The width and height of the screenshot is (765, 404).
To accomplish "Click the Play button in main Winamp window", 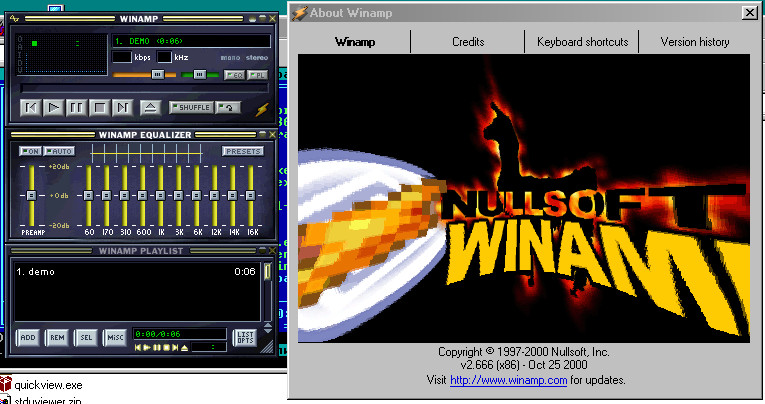I will (54, 107).
